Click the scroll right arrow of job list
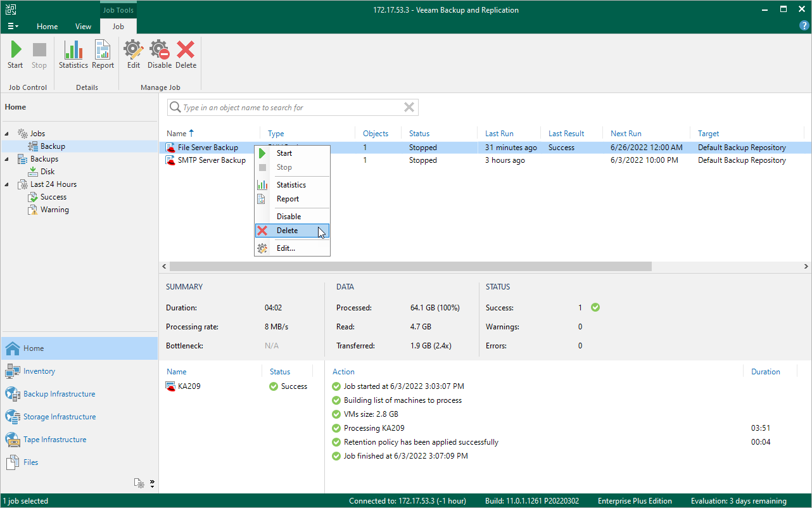The width and height of the screenshot is (812, 508). 806,267
